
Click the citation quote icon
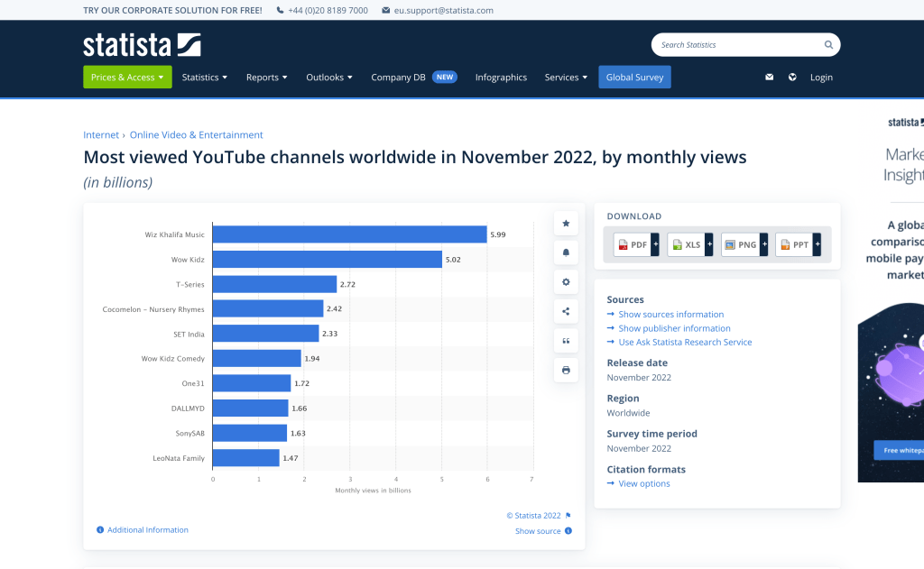tap(566, 341)
